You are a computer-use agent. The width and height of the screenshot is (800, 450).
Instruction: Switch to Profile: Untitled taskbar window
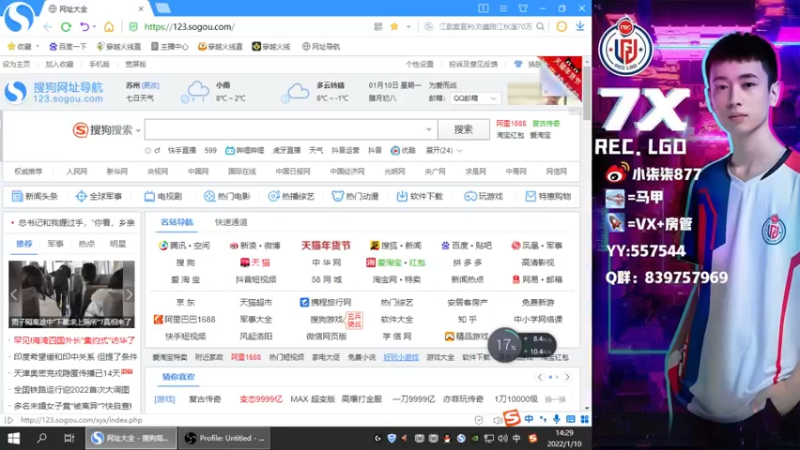(225, 438)
